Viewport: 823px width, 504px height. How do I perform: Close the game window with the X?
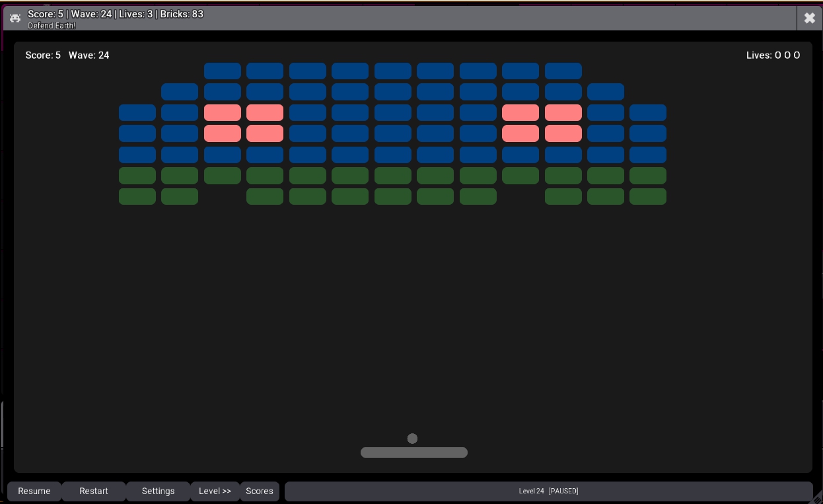click(809, 18)
